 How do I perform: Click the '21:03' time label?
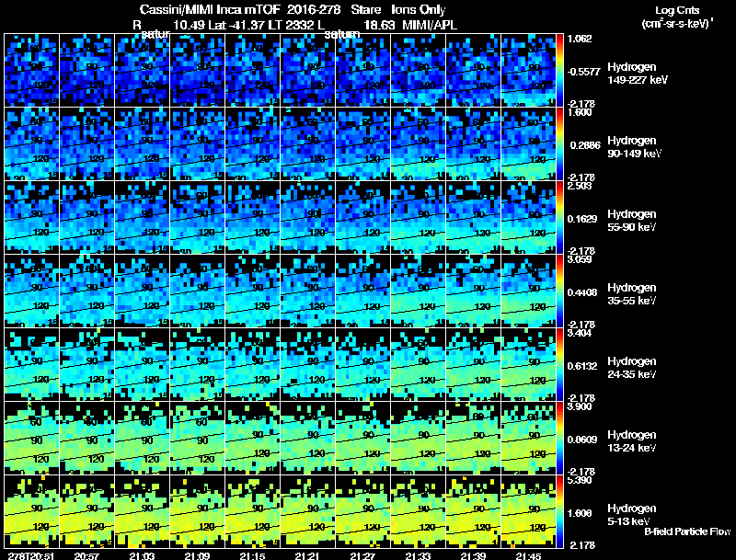click(143, 555)
